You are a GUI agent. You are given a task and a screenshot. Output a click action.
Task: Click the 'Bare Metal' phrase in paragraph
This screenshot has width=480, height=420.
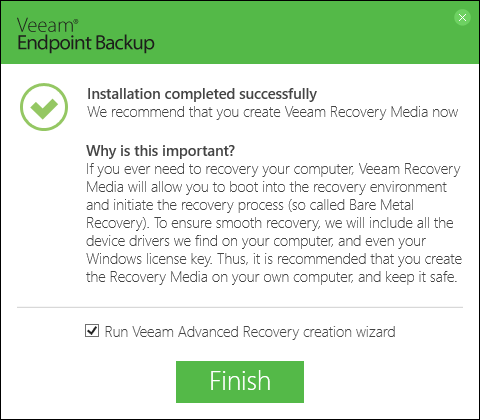point(381,205)
